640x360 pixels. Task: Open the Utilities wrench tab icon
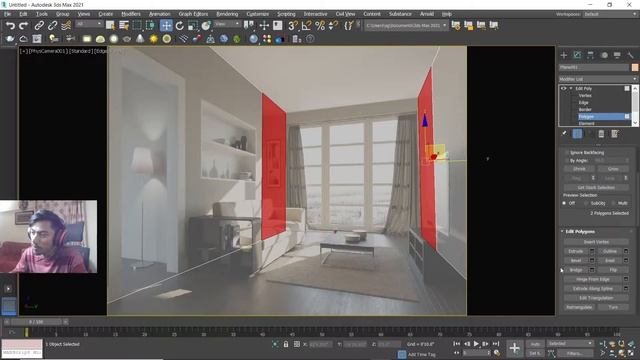631,55
